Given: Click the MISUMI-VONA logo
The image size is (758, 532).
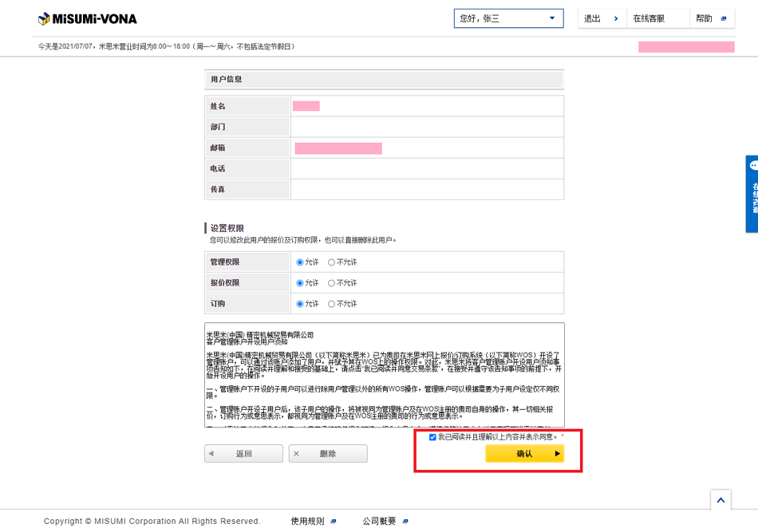Looking at the screenshot, I should pos(88,18).
